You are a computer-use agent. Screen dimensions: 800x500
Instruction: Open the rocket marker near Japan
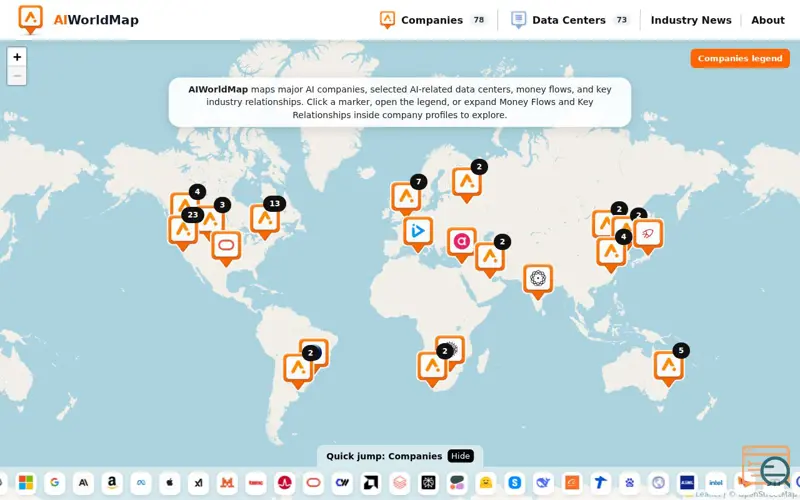pos(648,236)
